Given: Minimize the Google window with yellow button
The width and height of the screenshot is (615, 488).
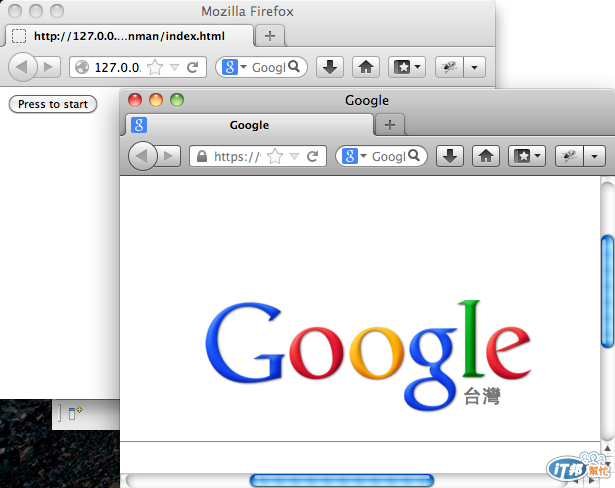Looking at the screenshot, I should (156, 100).
